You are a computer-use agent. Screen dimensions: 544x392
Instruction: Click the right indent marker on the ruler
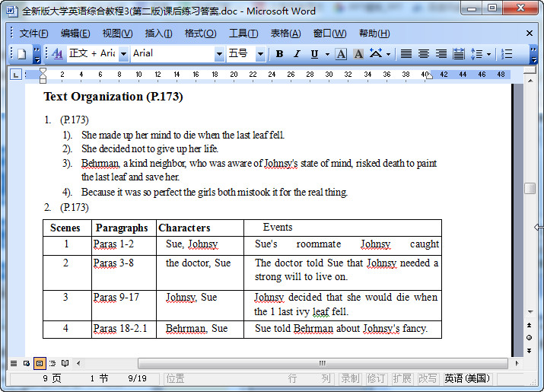click(x=430, y=76)
